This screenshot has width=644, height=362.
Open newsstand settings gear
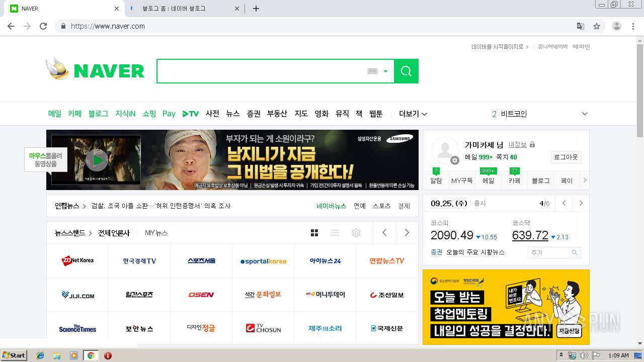tap(356, 233)
